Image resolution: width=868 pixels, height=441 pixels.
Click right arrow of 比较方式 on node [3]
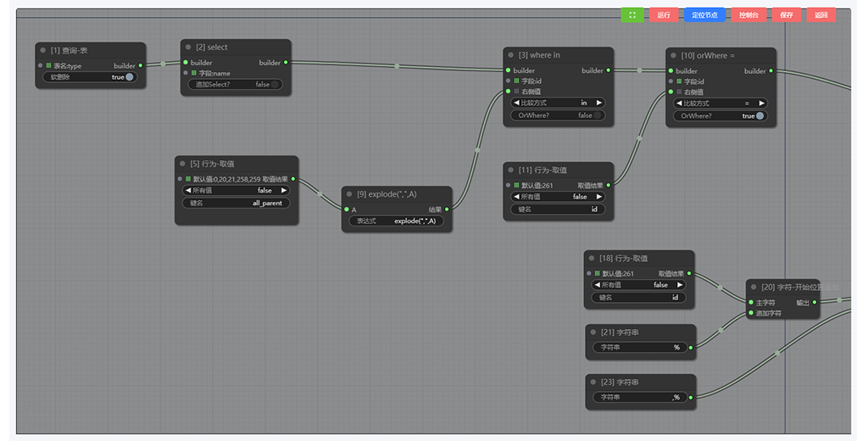pos(599,103)
